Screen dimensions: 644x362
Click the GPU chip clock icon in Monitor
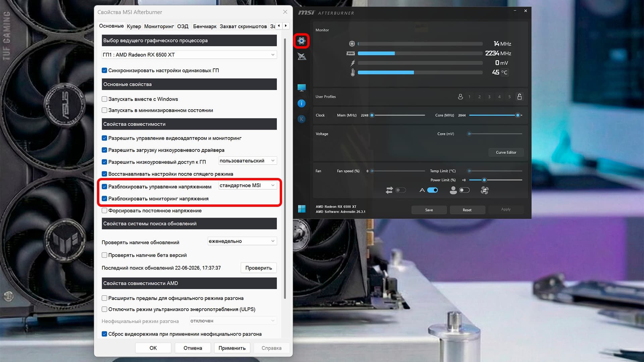pyautogui.click(x=352, y=44)
